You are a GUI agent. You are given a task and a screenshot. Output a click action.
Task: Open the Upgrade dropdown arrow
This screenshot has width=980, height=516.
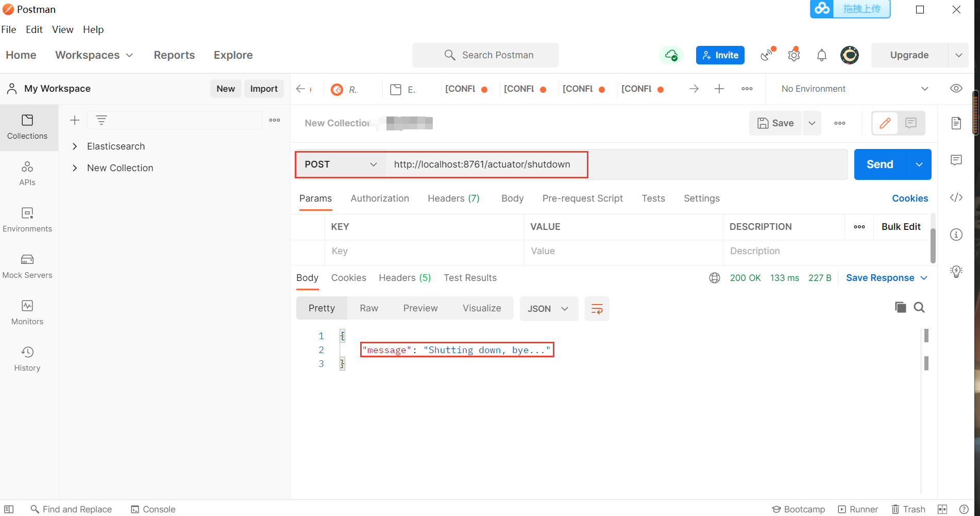pyautogui.click(x=958, y=55)
